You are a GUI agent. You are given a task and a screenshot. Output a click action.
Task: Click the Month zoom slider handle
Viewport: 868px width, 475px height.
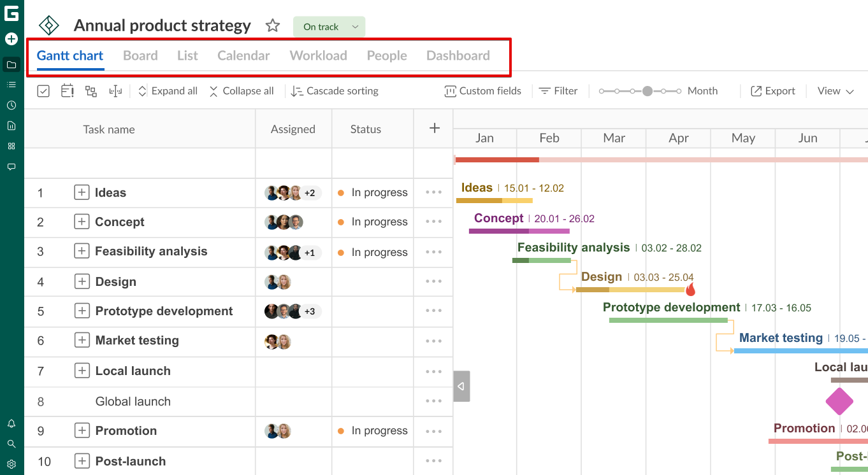pos(647,91)
